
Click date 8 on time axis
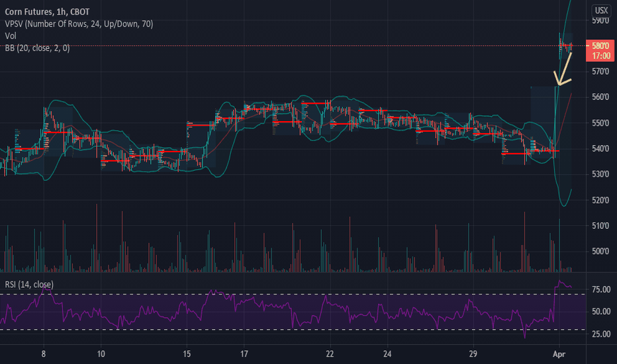click(43, 354)
